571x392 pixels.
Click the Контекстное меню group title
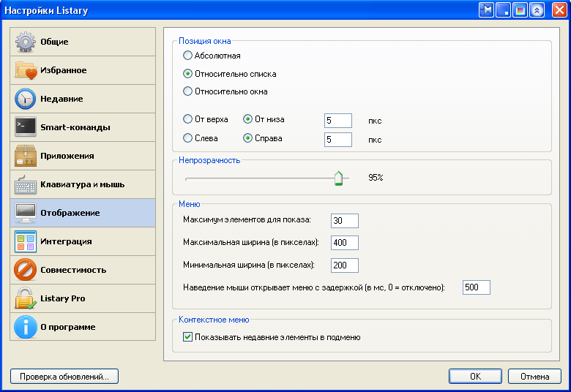[214, 320]
